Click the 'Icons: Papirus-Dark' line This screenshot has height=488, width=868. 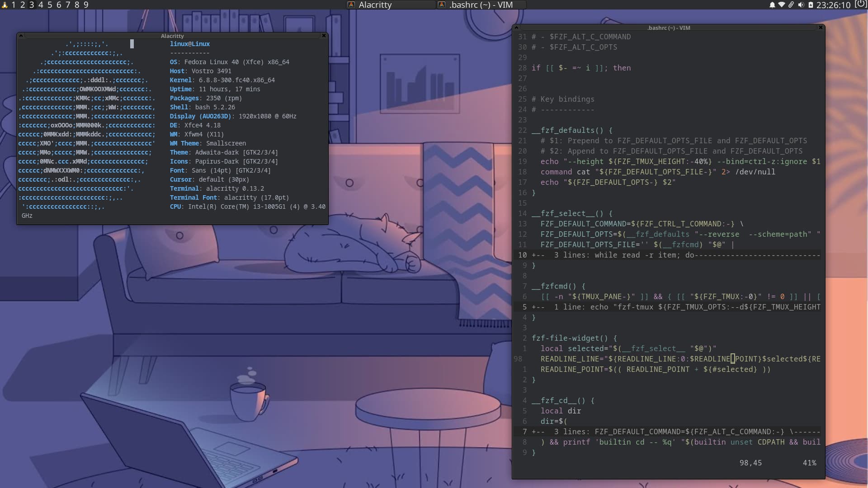tap(224, 161)
